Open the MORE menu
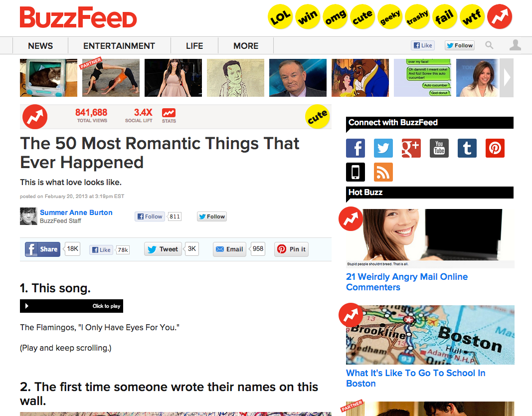532x416 pixels. pos(246,46)
